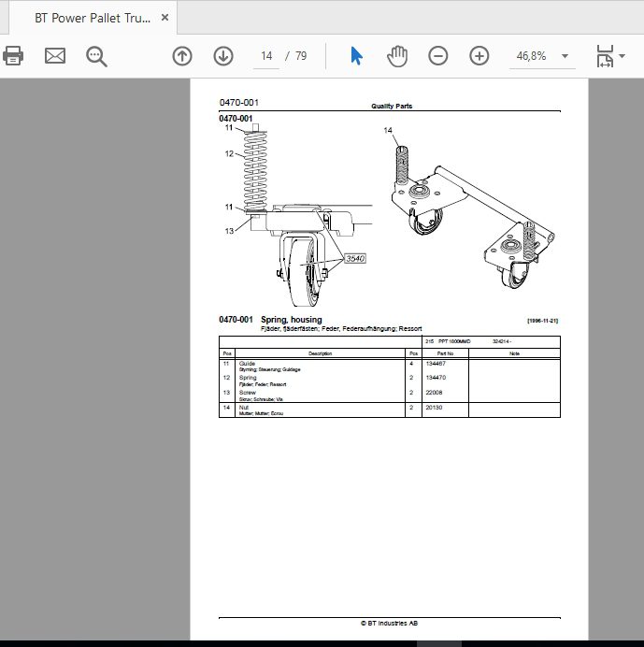The height and width of the screenshot is (647, 644).
Task: Click the 'Quality Parts' page header text
Action: 392,106
